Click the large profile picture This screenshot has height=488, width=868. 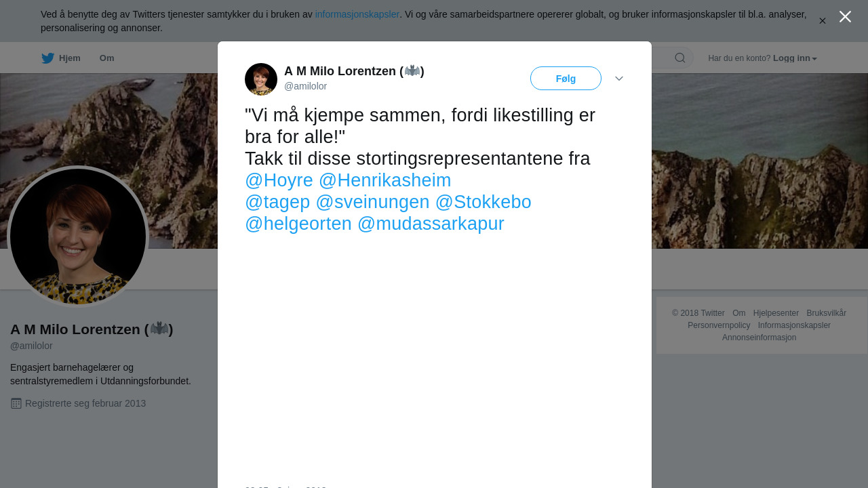78,237
